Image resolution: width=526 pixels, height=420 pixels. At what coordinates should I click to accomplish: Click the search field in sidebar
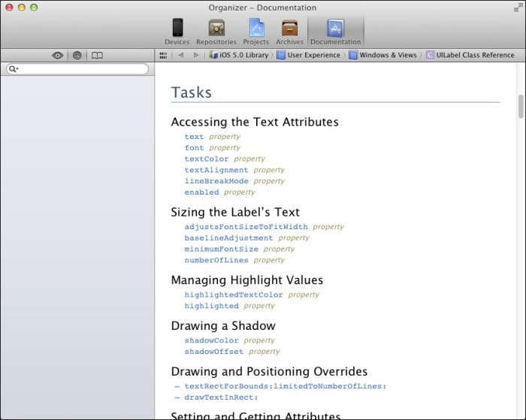(x=77, y=69)
